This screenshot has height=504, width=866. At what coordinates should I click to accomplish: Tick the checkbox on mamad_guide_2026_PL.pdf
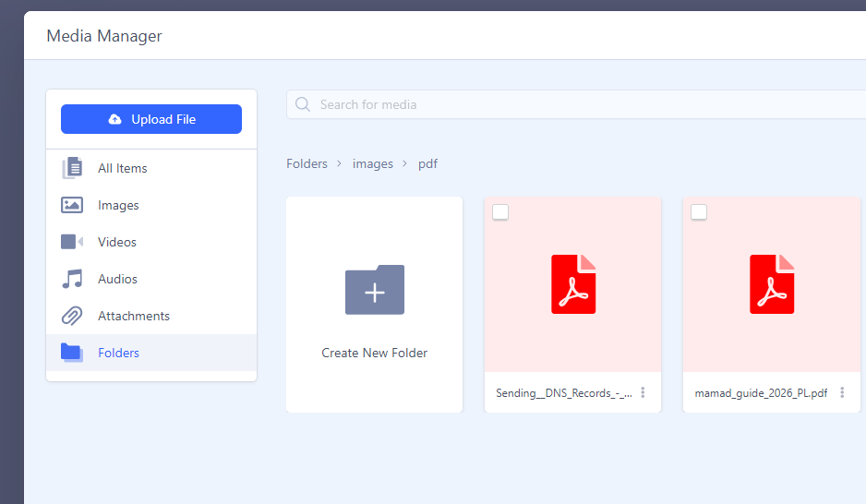699,212
